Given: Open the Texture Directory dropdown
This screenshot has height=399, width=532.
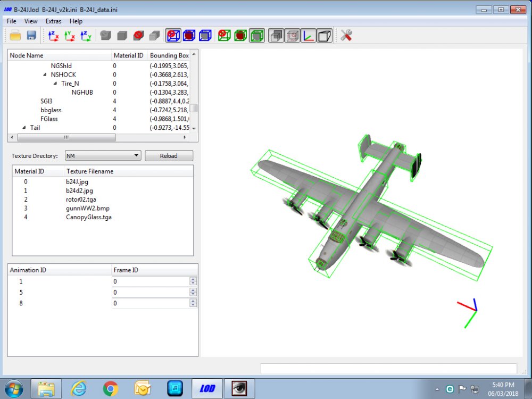Looking at the screenshot, I should [103, 156].
